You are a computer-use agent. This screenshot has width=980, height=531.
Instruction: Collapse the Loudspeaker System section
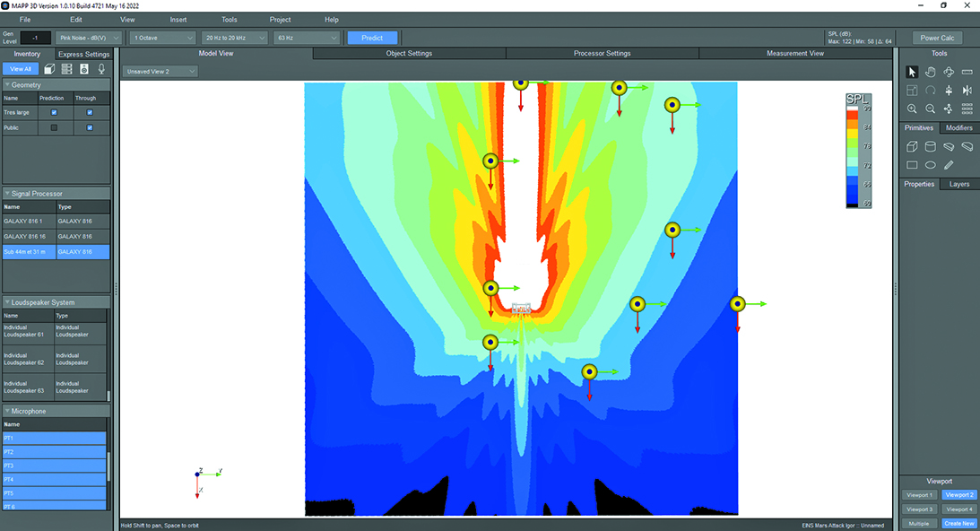[7, 302]
